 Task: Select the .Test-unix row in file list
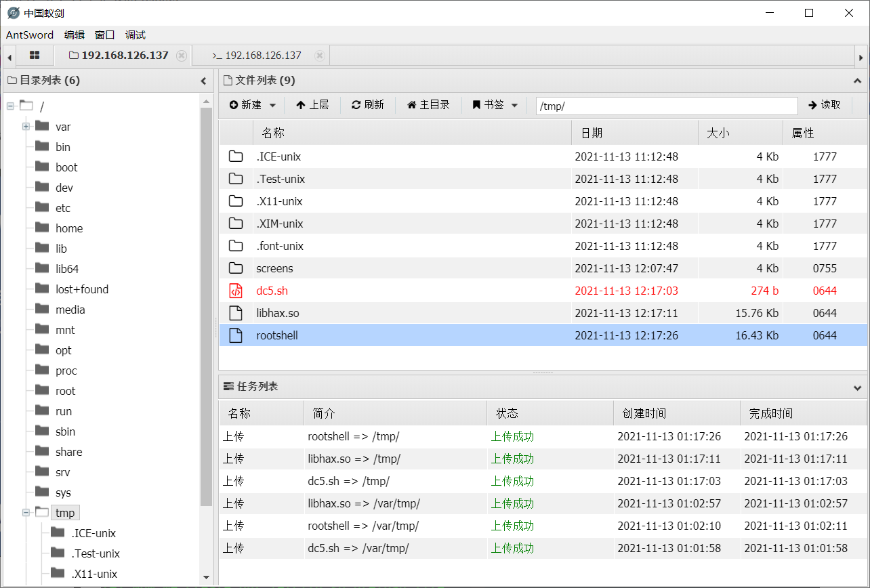pos(543,179)
